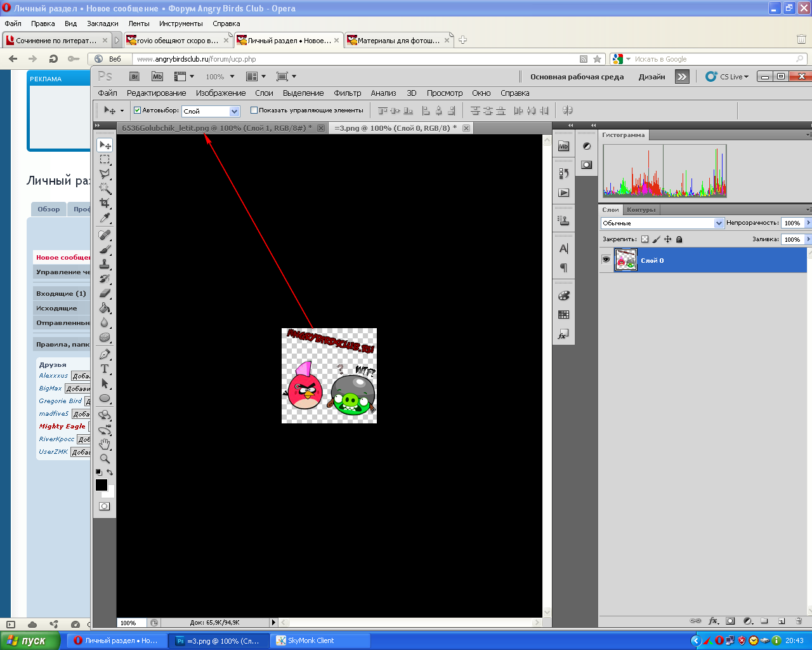812x650 pixels.
Task: Open Opera Закладки menu
Action: tap(103, 23)
